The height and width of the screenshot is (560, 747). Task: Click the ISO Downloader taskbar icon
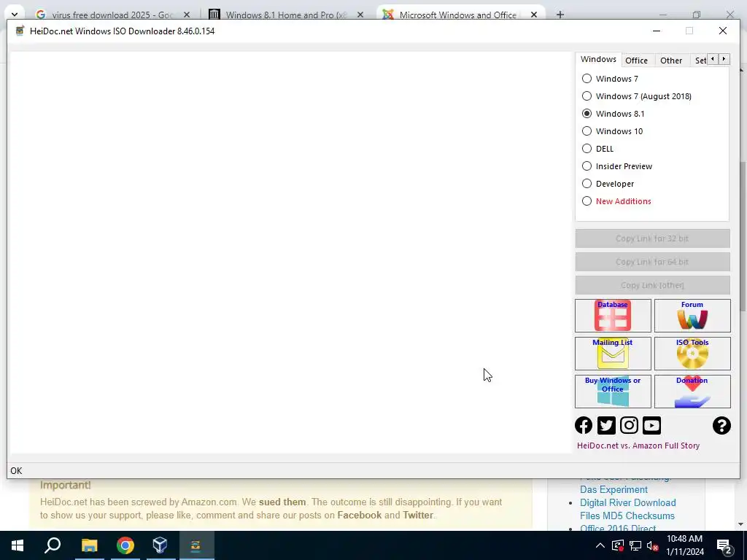(196, 545)
